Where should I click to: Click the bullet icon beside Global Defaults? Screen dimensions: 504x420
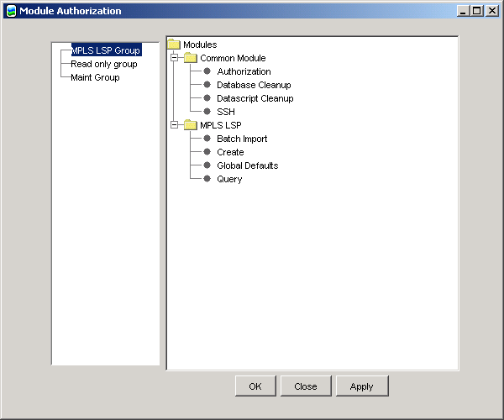pos(207,165)
